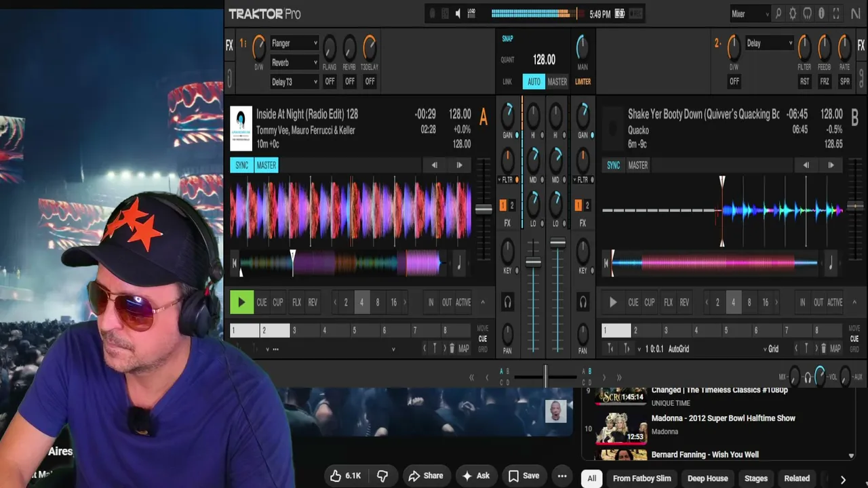
Task: Delete cue with trash icon on Deck A
Action: (x=452, y=348)
